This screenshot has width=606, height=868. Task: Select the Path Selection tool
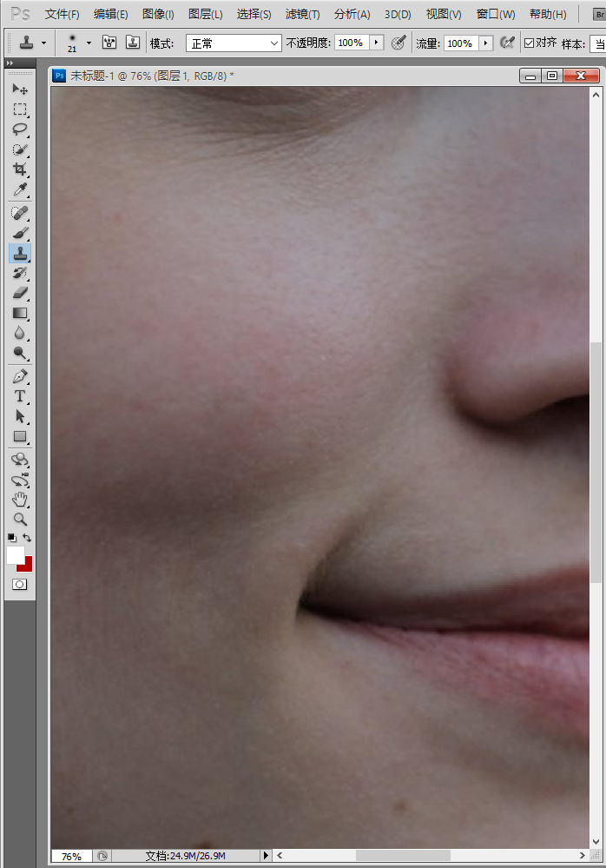(x=20, y=416)
